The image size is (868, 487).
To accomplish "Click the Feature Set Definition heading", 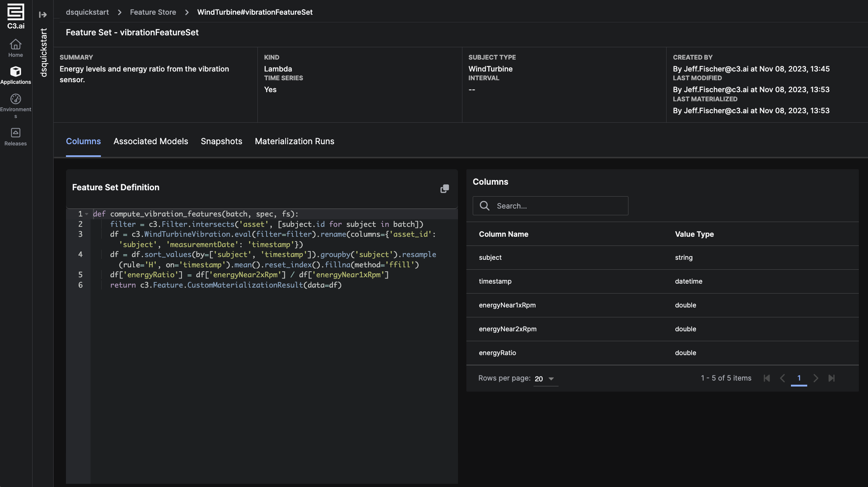I will pos(116,187).
